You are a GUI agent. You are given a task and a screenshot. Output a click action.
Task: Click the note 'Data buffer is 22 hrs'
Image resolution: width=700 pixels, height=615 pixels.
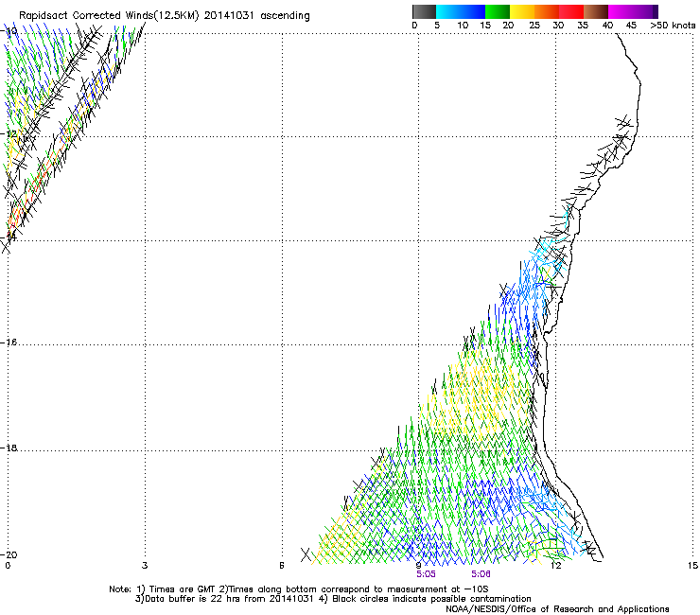click(192, 599)
